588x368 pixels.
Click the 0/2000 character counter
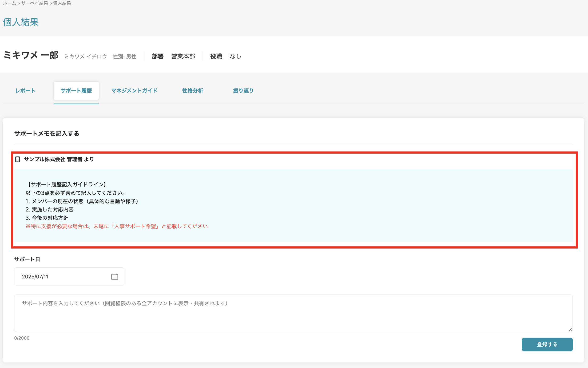pyautogui.click(x=22, y=338)
